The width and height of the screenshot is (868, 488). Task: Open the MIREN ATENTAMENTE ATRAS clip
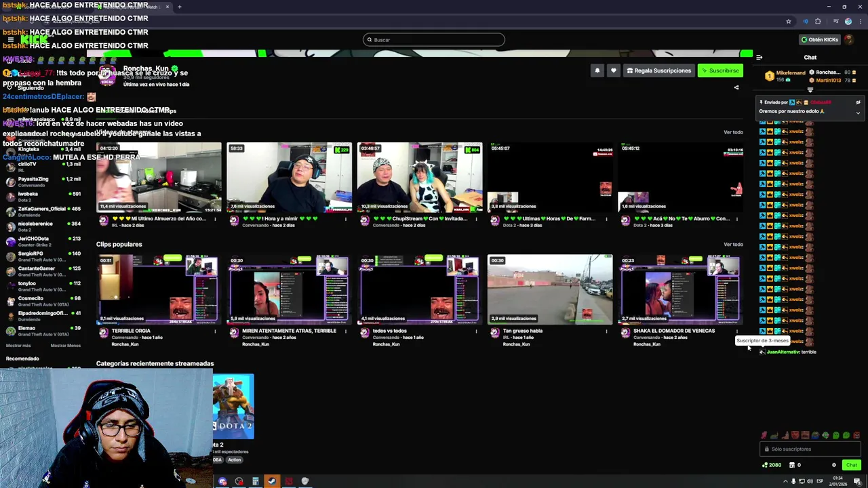[289, 289]
